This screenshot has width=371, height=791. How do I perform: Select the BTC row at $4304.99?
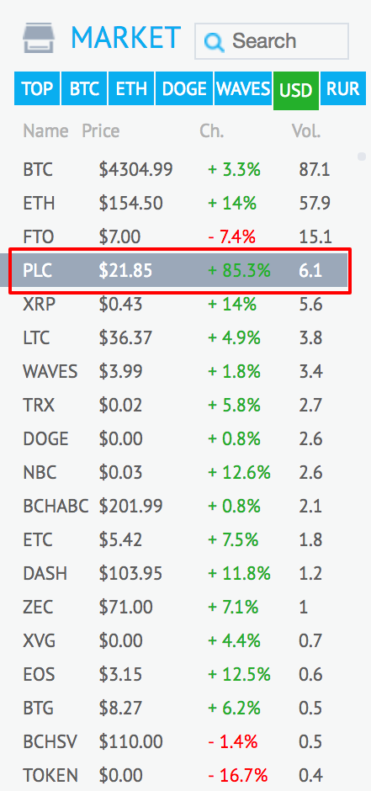click(x=181, y=170)
